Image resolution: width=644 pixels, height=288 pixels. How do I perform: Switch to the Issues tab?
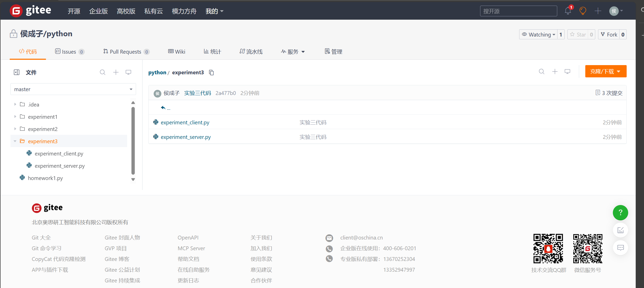pyautogui.click(x=69, y=52)
